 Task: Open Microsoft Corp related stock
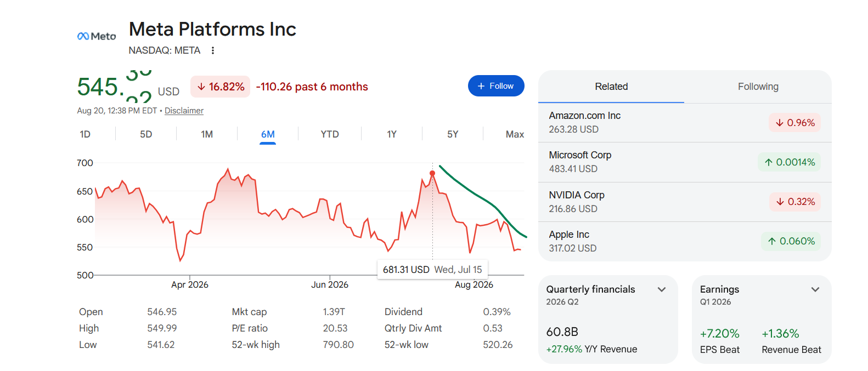click(x=685, y=162)
